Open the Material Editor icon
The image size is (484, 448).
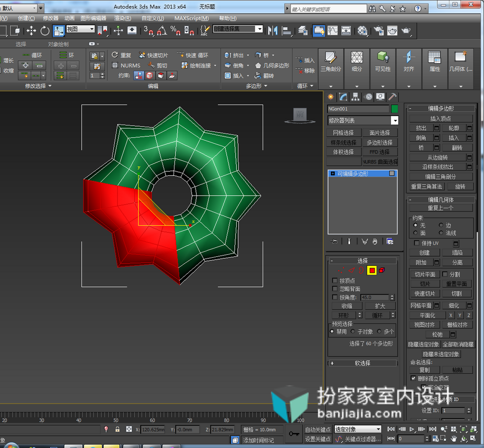(363, 30)
